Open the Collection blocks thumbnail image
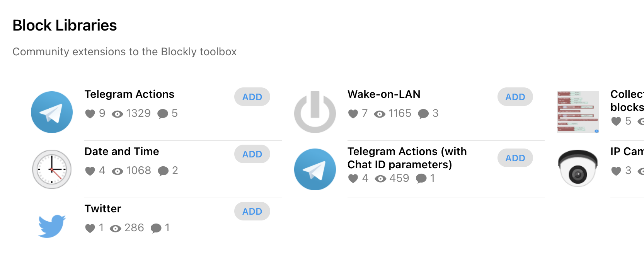The image size is (644, 263). point(578,112)
